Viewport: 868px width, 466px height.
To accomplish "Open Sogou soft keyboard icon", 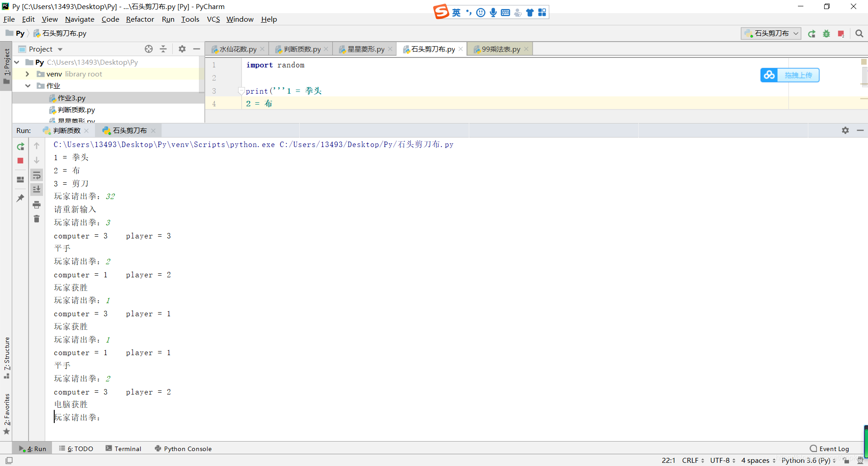I will tap(505, 13).
